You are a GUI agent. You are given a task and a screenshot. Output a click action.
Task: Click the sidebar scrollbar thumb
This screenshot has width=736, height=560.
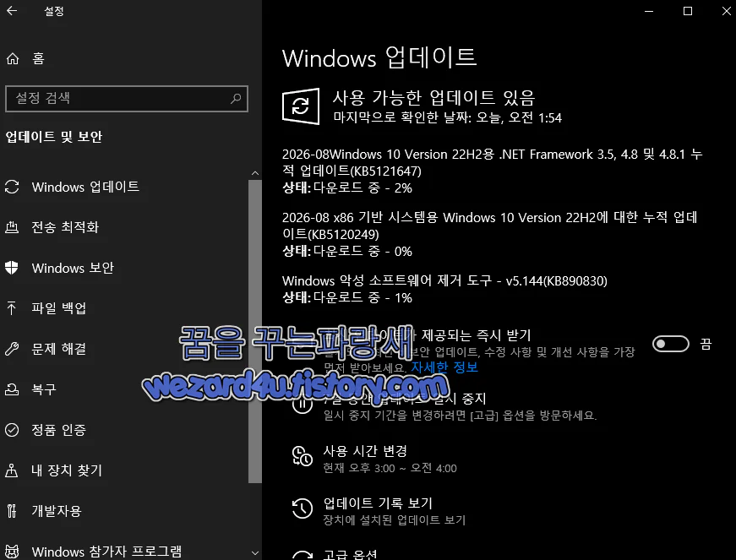pos(255,330)
